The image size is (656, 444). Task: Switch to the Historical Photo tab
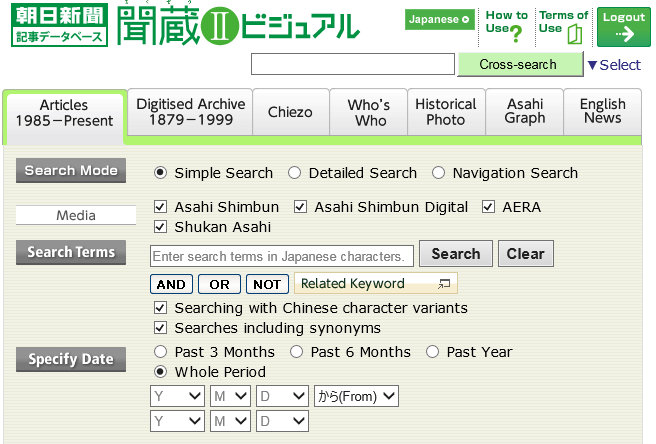coord(446,112)
